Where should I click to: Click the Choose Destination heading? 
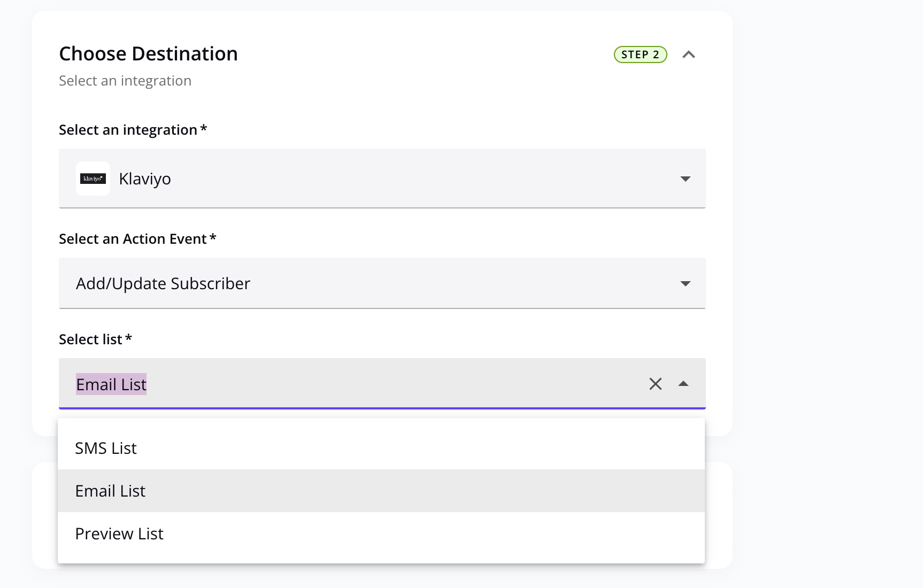coord(148,54)
